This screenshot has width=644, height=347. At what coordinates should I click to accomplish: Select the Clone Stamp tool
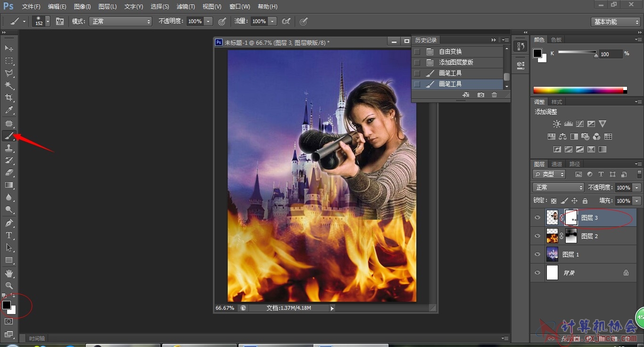(9, 148)
